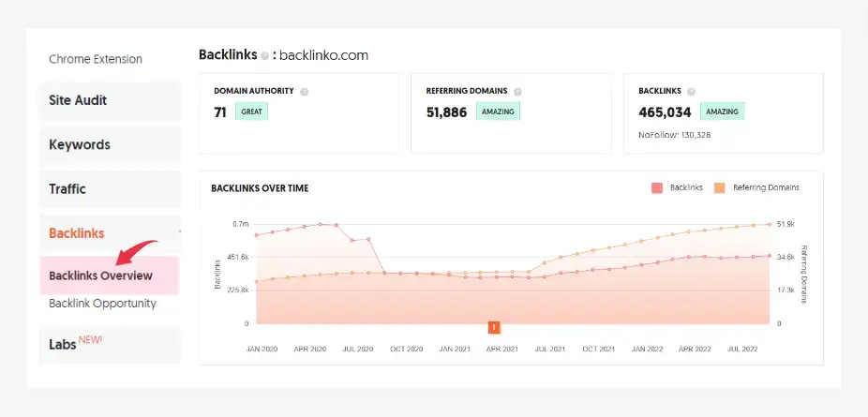
Task: Click the info dot next to Backlinks page heading
Action: [265, 56]
